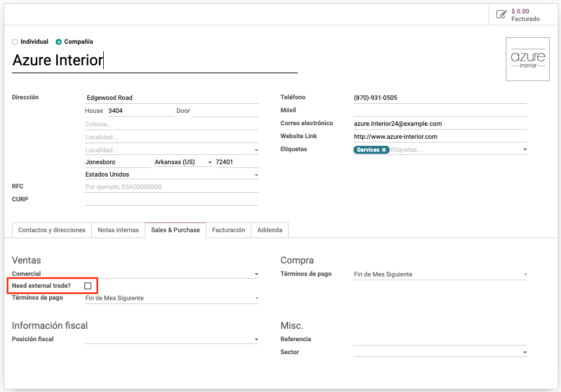Expand the Sector dropdown

[525, 353]
